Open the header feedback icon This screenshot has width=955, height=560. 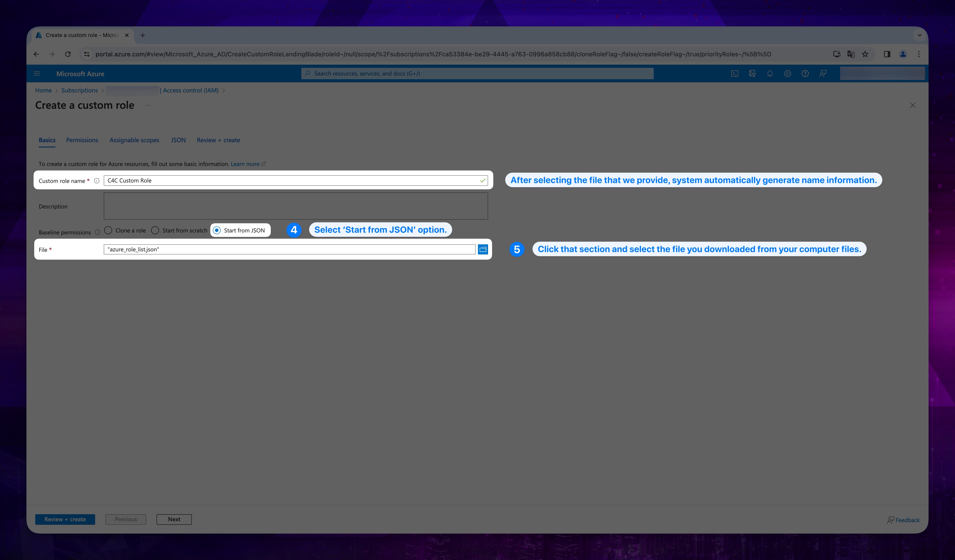tap(823, 74)
